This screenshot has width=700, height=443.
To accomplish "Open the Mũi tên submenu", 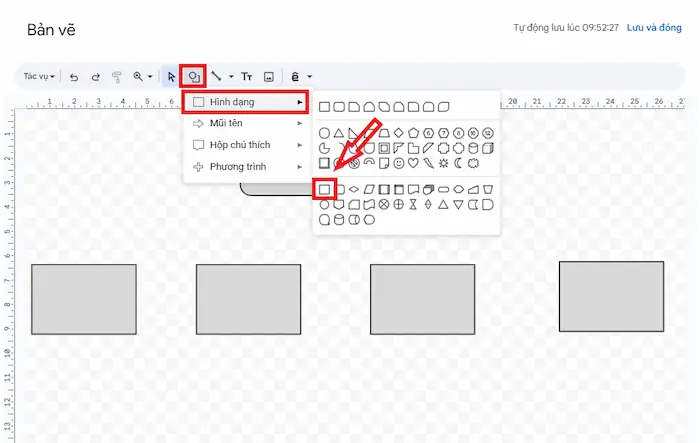I will pos(247,123).
